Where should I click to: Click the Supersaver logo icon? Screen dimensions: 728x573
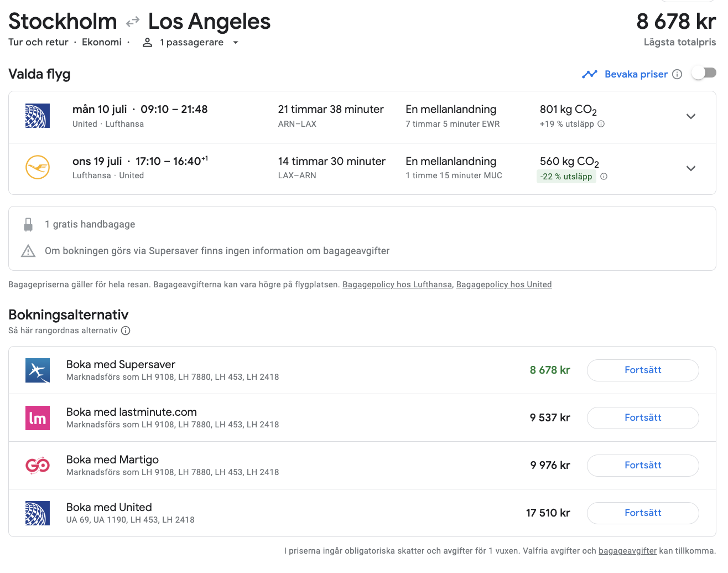coord(38,370)
